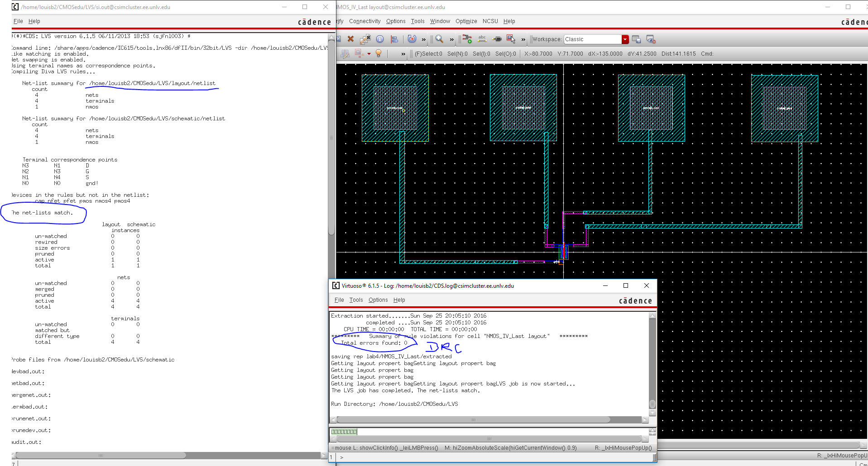This screenshot has height=466, width=868.
Task: Open the Workspace Classic dropdown
Action: tap(625, 39)
